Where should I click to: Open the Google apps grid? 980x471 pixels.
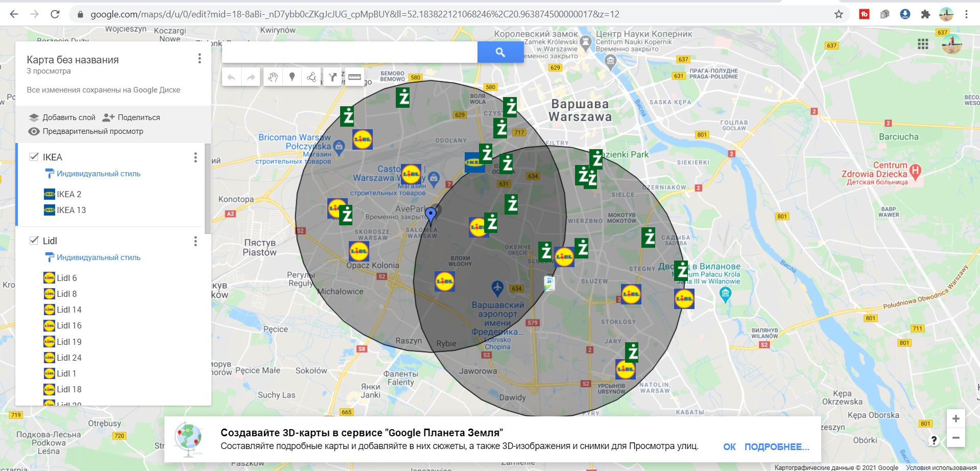923,44
